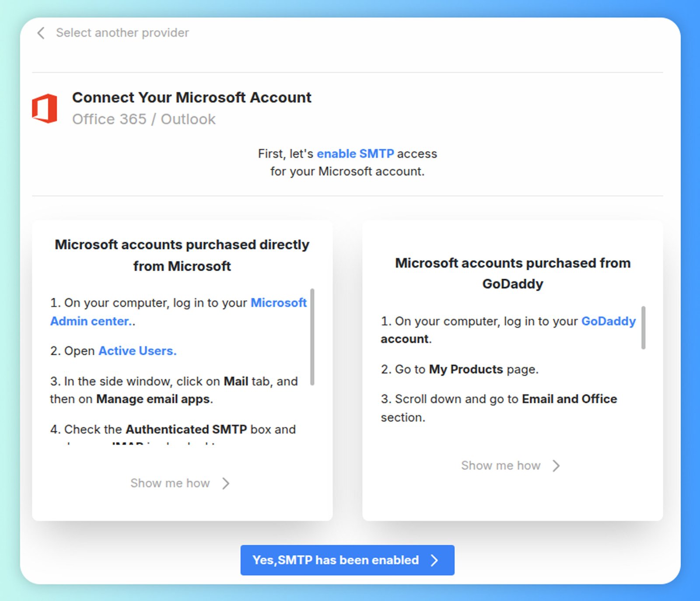Click the Connect Your Microsoft Account heading
The width and height of the screenshot is (700, 601).
[x=192, y=97]
